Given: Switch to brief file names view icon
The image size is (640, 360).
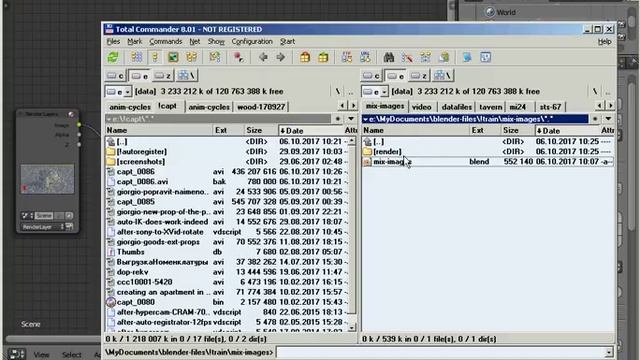Looking at the screenshot, I should point(137,57).
